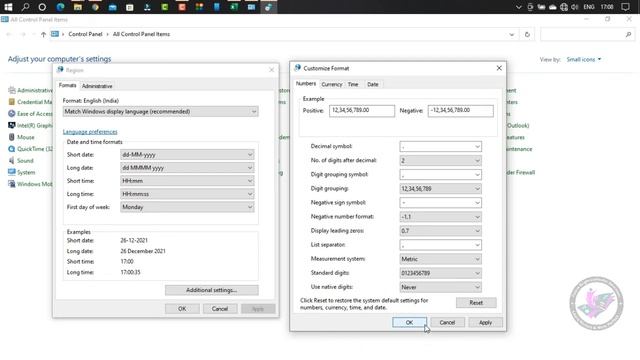The width and height of the screenshot is (640, 360).
Task: Change the Measurement system dropdown
Action: 440,259
